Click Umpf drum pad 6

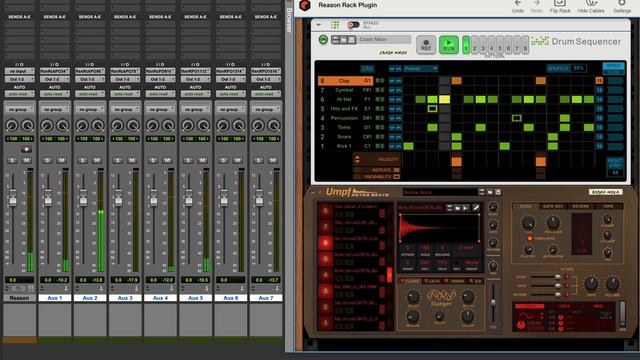[325, 243]
